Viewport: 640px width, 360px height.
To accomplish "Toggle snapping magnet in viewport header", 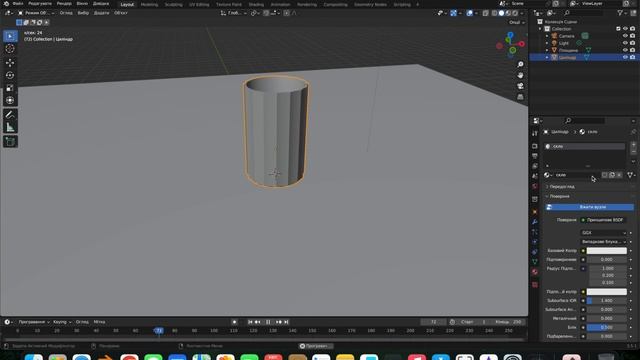I will (266, 13).
